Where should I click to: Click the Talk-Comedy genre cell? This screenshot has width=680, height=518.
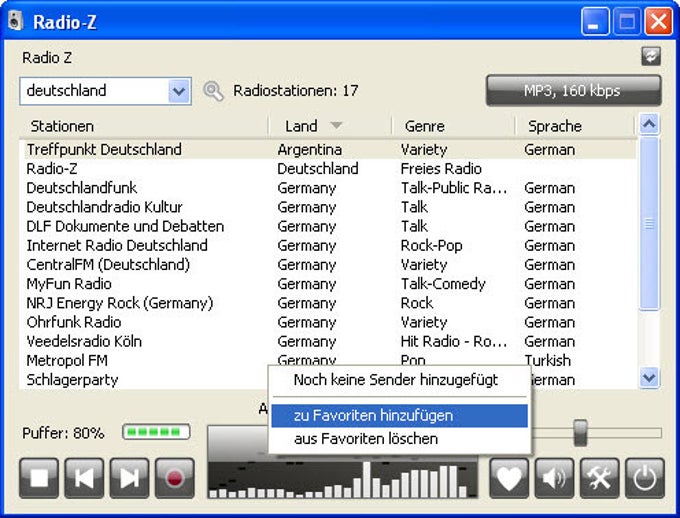443,284
